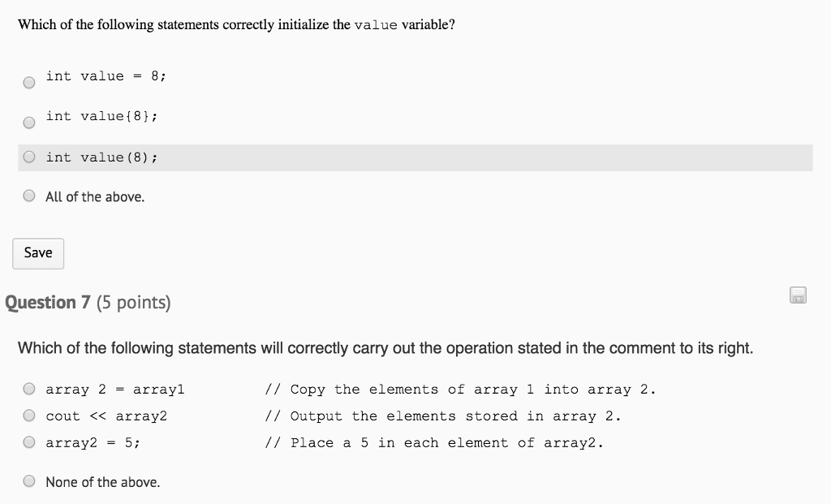Select the 'array2 = 5;' answer option
Viewport: 831px width, 504px height.
(28, 442)
